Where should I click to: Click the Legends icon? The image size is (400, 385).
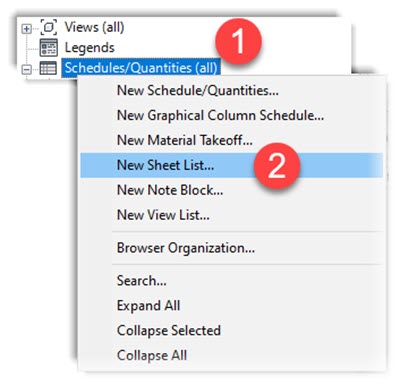(x=49, y=47)
